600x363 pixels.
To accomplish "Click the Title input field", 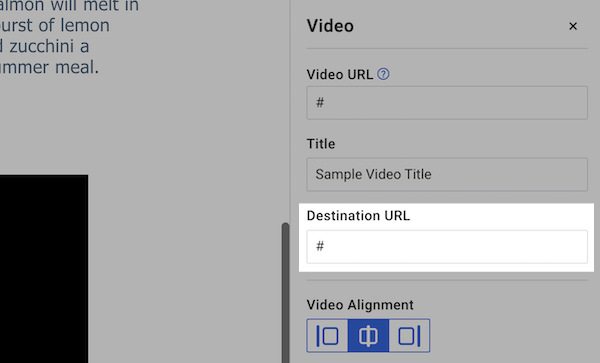I will pyautogui.click(x=447, y=174).
